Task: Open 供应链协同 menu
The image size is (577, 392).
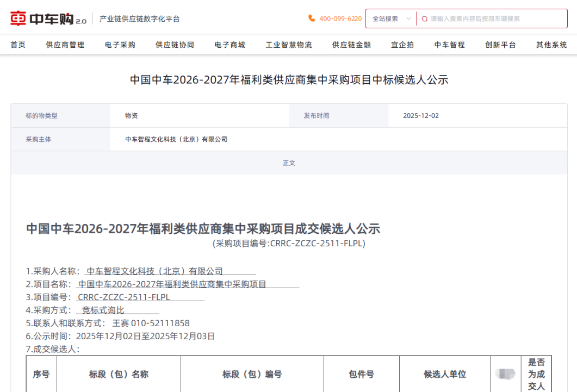Action: click(175, 45)
